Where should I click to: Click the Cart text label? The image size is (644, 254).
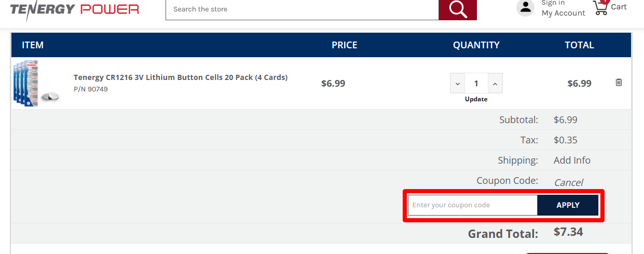619,7
